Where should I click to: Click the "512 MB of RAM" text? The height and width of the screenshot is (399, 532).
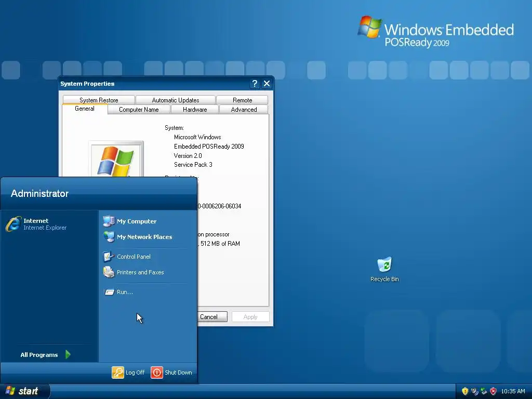[x=220, y=244]
